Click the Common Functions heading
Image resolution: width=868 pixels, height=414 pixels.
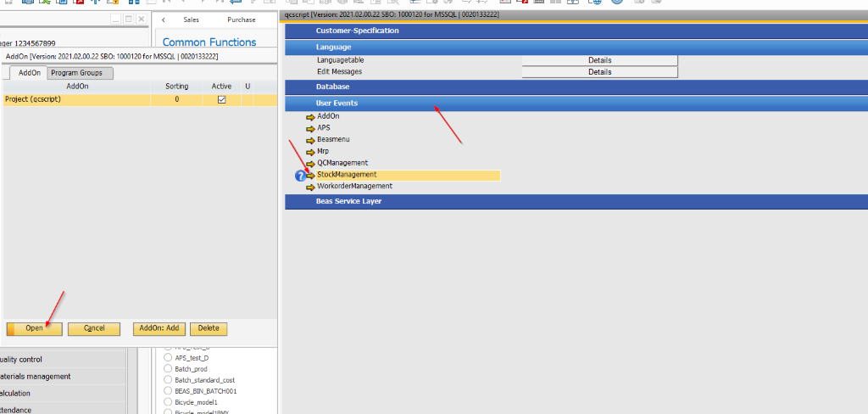(x=209, y=42)
